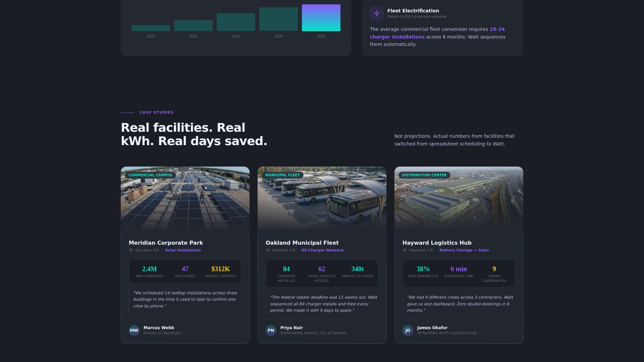Open the Hayward distribution center aerial photo
This screenshot has width=644, height=362.
(459, 199)
